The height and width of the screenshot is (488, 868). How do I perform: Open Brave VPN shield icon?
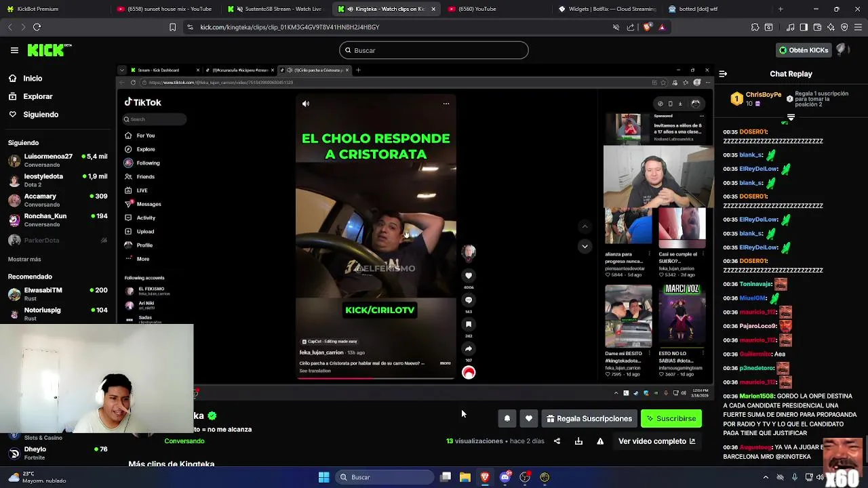tap(844, 27)
